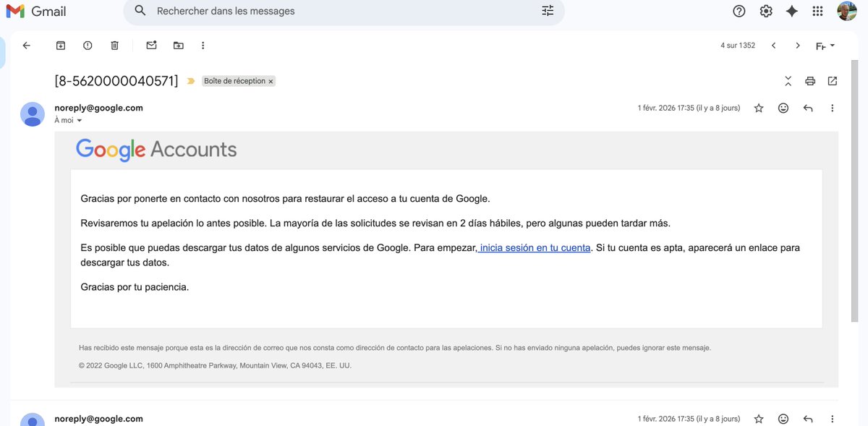This screenshot has height=426, width=868.
Task: Collapse all messages arrows icon
Action: 788,81
